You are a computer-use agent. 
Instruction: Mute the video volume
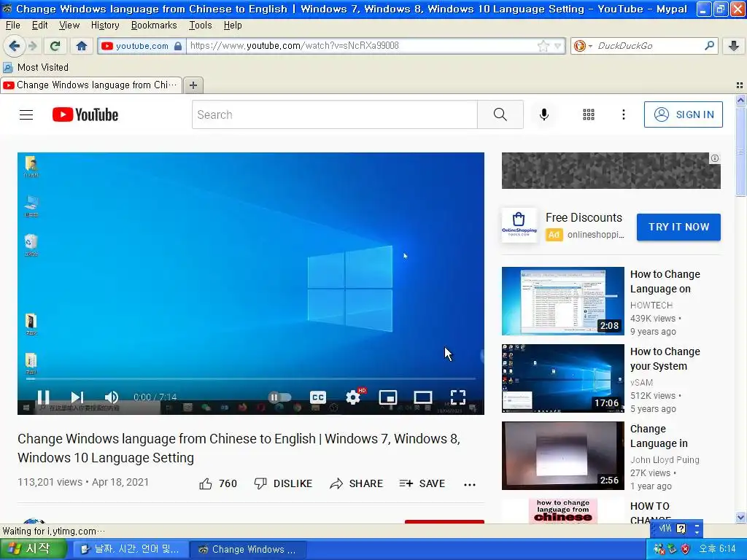[111, 397]
